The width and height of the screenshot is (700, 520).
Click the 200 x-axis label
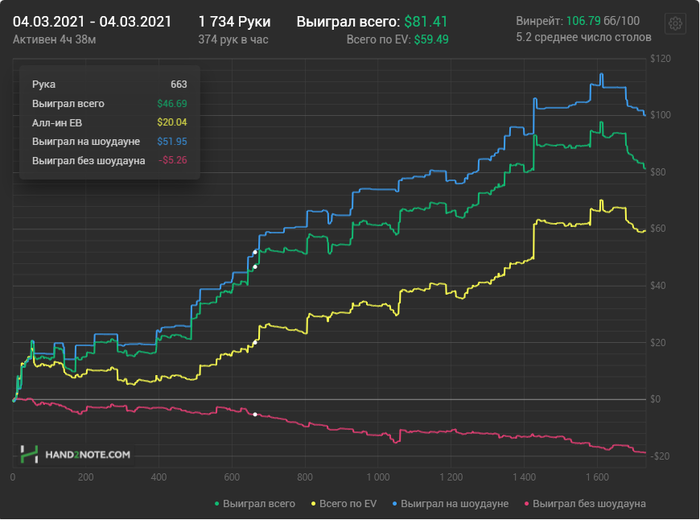coord(86,477)
